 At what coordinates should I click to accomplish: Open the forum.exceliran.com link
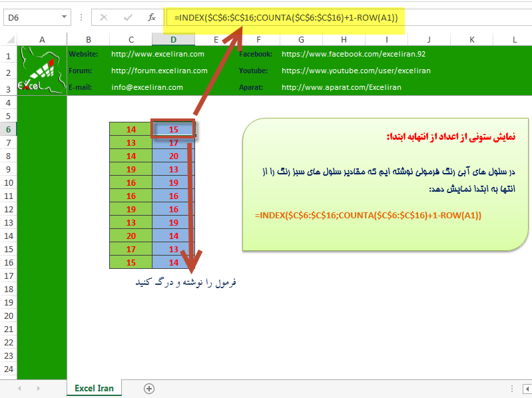(159, 71)
